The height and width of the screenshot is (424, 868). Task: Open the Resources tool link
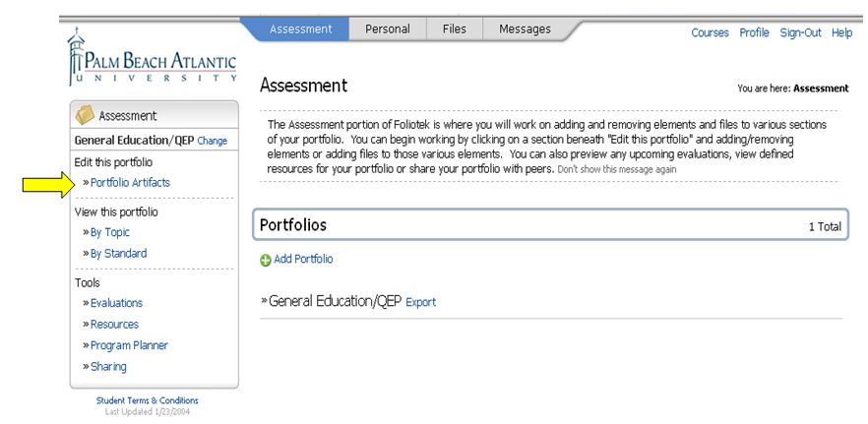click(x=114, y=324)
